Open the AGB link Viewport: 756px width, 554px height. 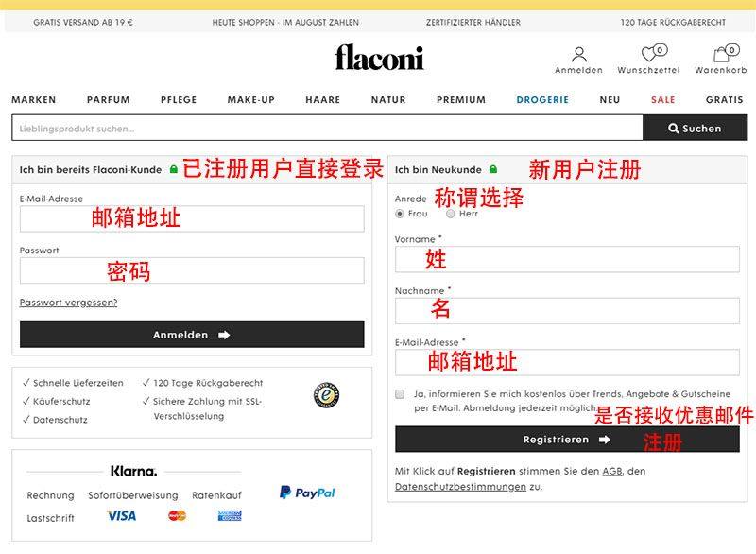point(611,471)
